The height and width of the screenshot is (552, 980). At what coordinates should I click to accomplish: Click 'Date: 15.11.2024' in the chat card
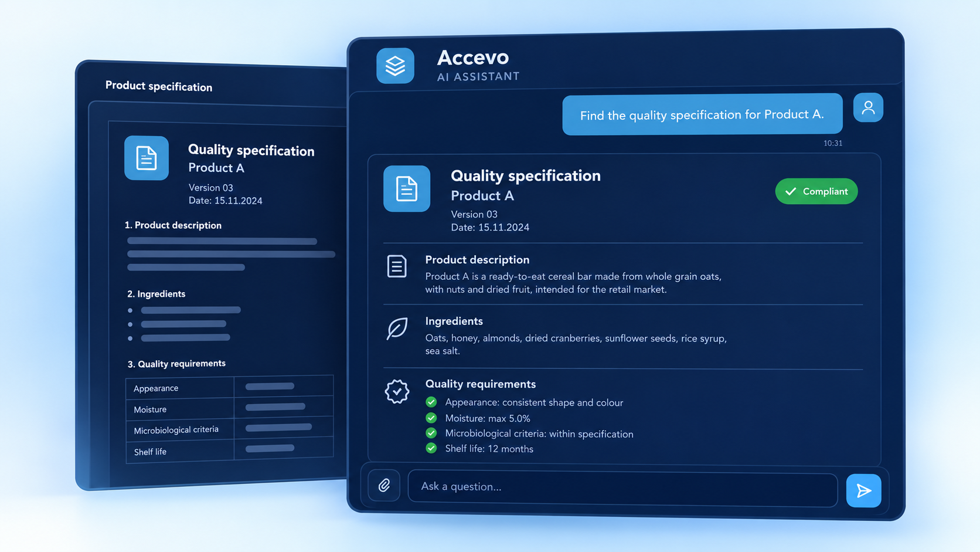[490, 228]
